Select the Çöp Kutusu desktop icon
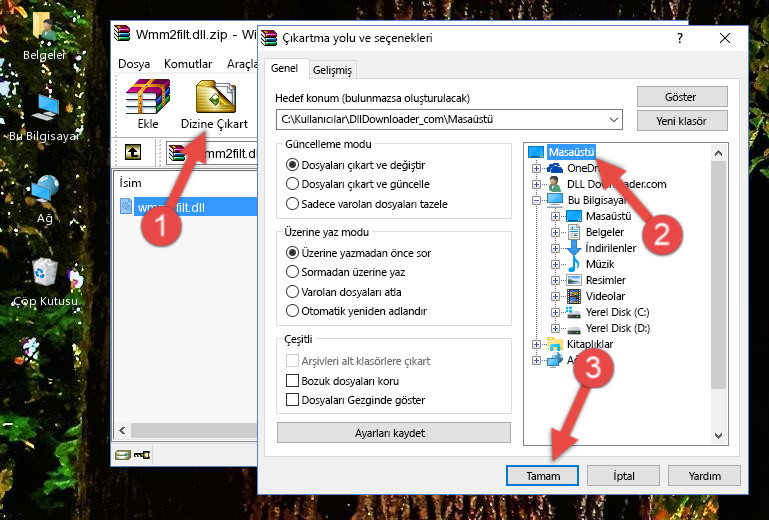The image size is (769, 520). (45, 282)
